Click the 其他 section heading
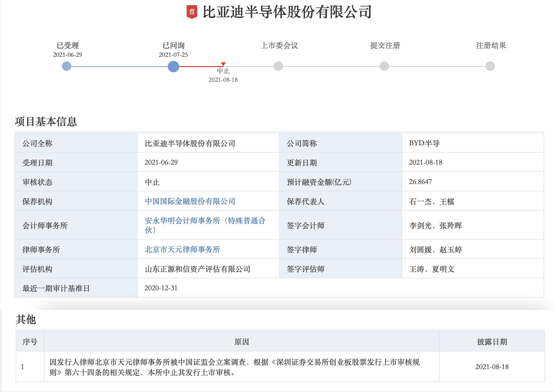The width and height of the screenshot is (554, 392). [26, 319]
